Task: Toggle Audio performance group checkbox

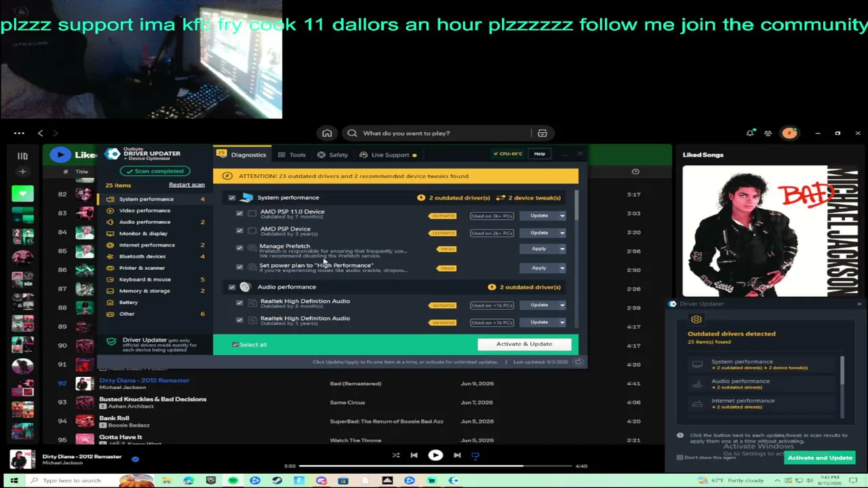Action: (x=232, y=287)
